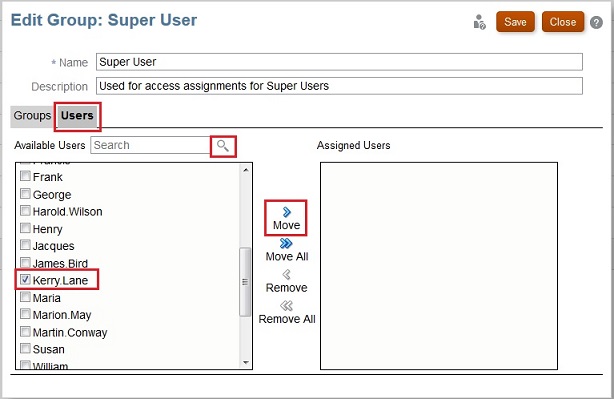Click the Available Users search field

click(x=151, y=145)
